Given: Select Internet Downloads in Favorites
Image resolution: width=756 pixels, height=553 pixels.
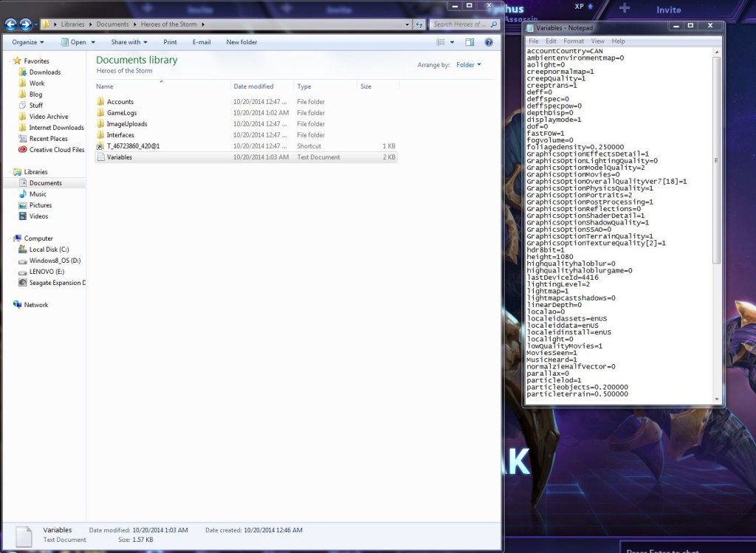Looking at the screenshot, I should coord(56,127).
